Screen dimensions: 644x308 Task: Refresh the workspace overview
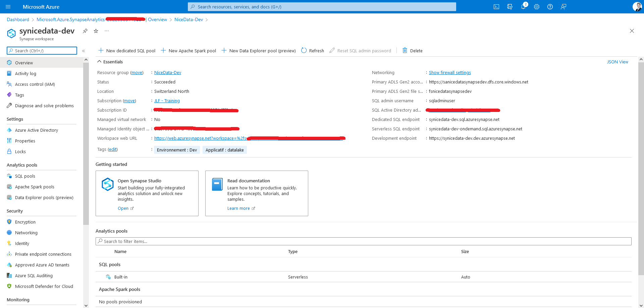tap(313, 51)
